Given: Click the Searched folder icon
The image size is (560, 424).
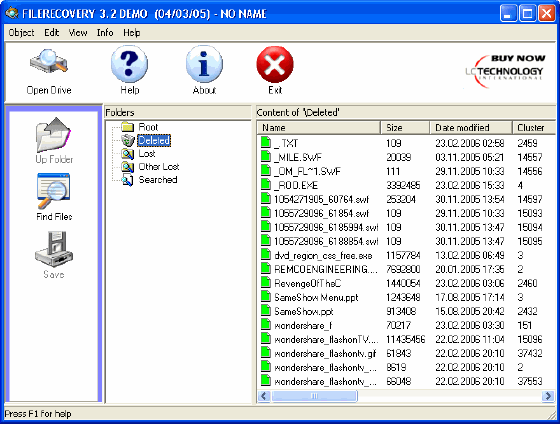Looking at the screenshot, I should [128, 180].
